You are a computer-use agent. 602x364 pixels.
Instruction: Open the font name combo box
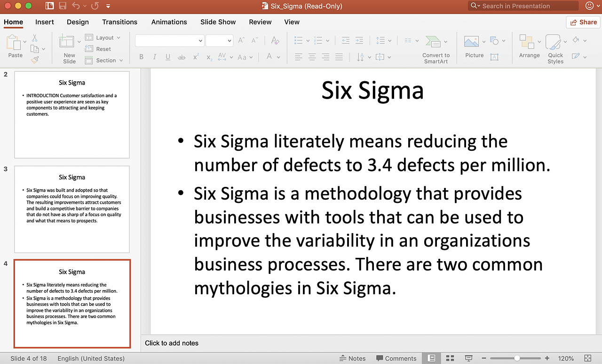click(x=169, y=41)
